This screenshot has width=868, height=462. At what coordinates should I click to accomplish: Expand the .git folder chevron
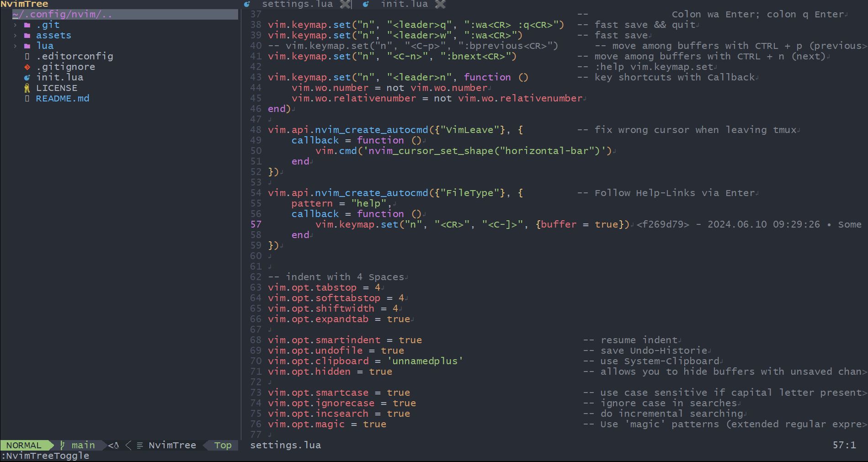[15, 25]
